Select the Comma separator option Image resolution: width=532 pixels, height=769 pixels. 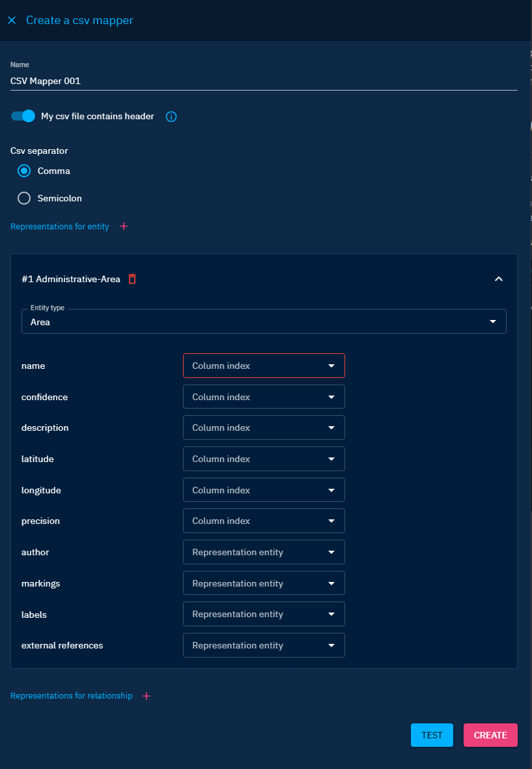(24, 171)
